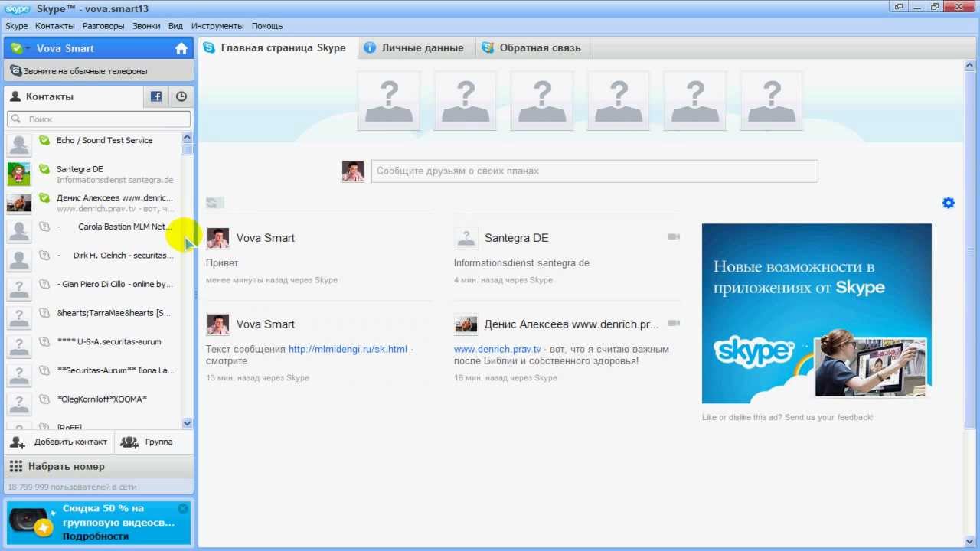Select **** U-S-A.securitas-aurum contact

(x=93, y=346)
